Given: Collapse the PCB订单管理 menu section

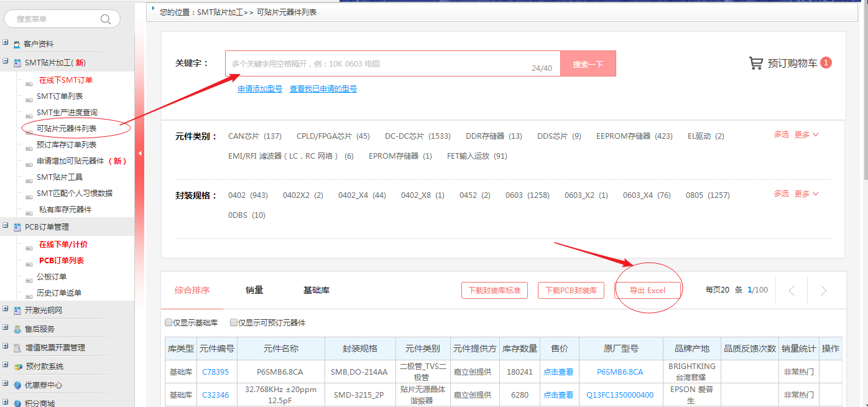Looking at the screenshot, I should click(6, 227).
